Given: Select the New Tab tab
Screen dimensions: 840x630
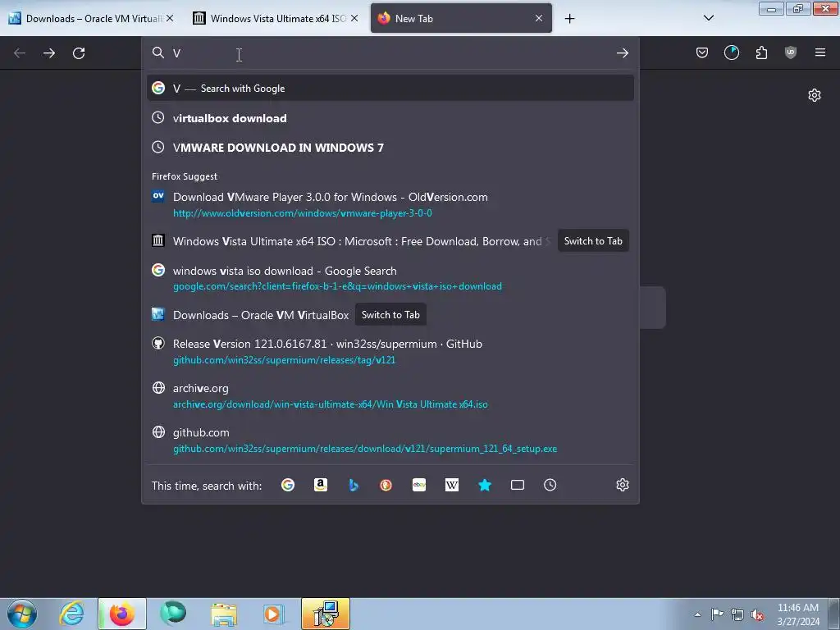Looking at the screenshot, I should coord(461,18).
